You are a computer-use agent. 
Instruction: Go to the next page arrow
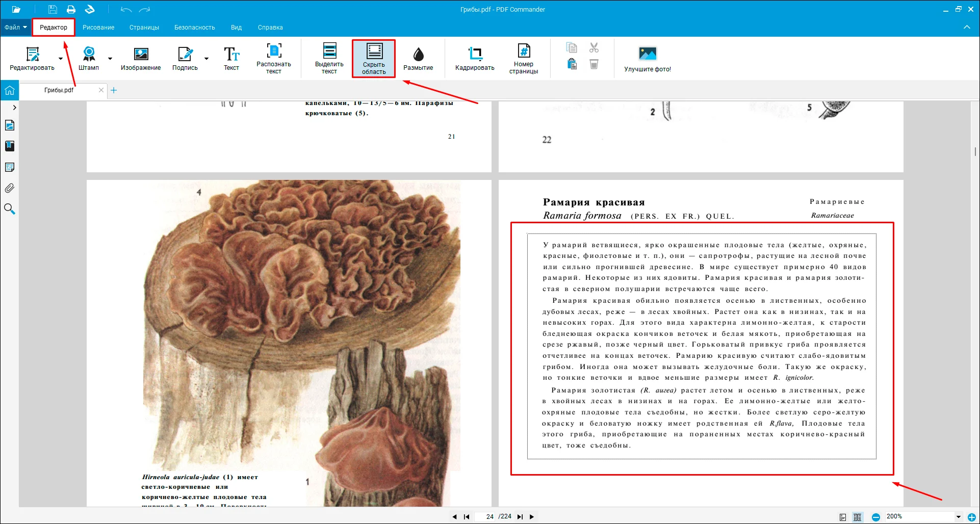click(532, 516)
